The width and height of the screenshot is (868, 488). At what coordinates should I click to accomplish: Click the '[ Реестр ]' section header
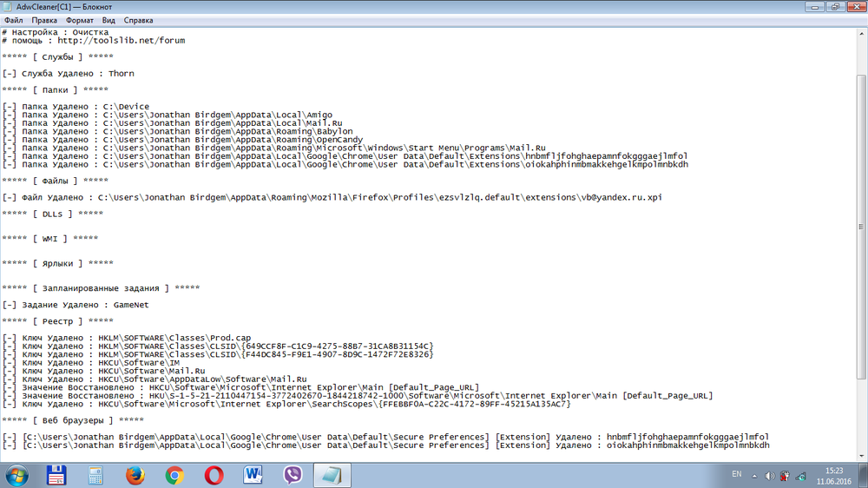pyautogui.click(x=57, y=321)
